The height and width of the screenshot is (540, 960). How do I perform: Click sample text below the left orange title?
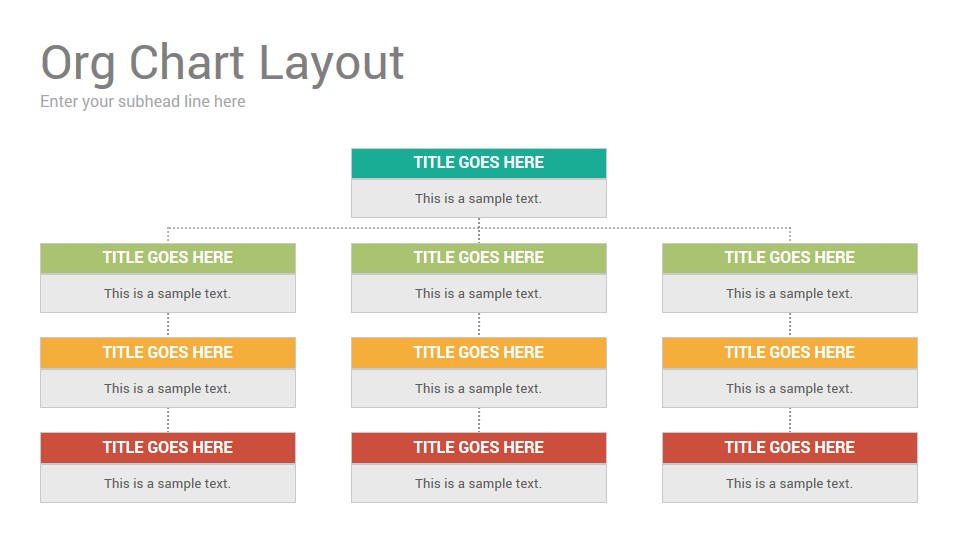pos(168,388)
